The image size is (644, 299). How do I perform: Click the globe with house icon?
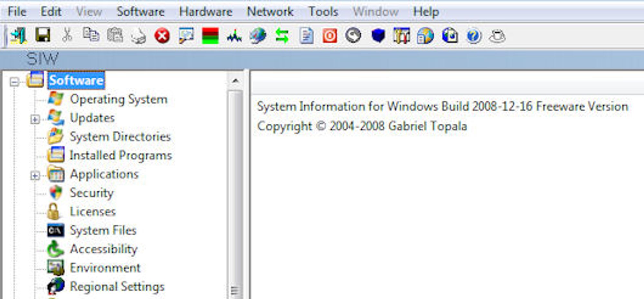[x=425, y=35]
